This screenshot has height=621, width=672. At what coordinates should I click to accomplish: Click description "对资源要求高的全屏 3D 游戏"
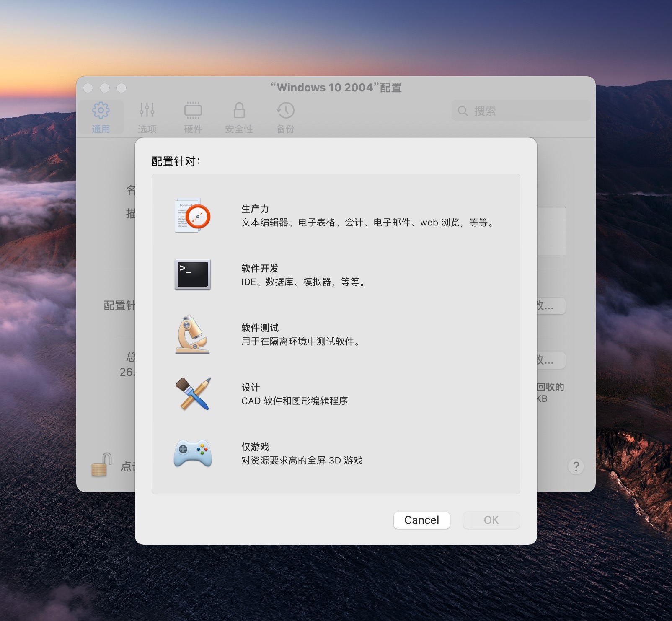pyautogui.click(x=302, y=461)
